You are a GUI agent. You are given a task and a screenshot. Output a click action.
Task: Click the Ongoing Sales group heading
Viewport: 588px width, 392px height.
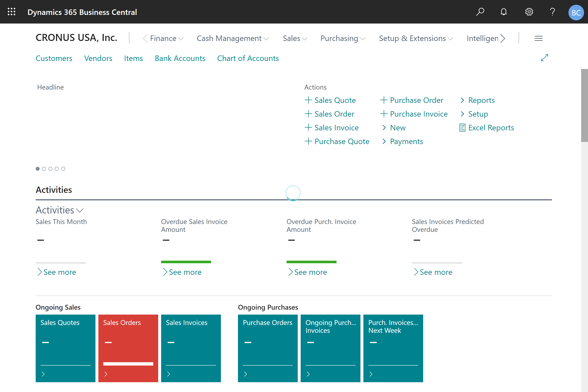pyautogui.click(x=58, y=307)
